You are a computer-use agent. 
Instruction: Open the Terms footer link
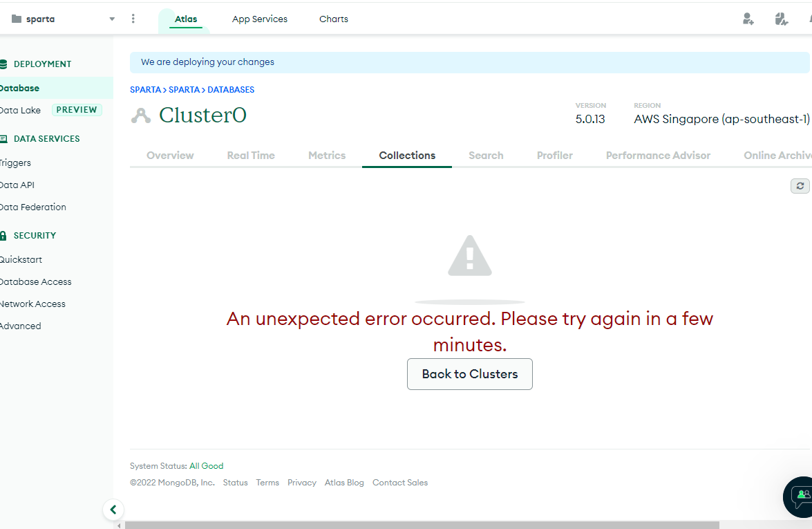point(267,483)
